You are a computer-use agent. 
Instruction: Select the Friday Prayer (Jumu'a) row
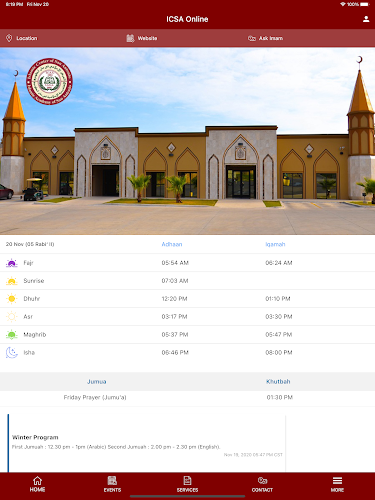(187, 397)
